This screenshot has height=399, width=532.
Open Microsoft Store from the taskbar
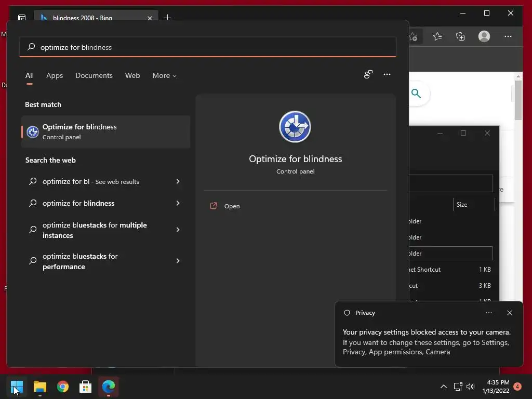[x=86, y=387]
